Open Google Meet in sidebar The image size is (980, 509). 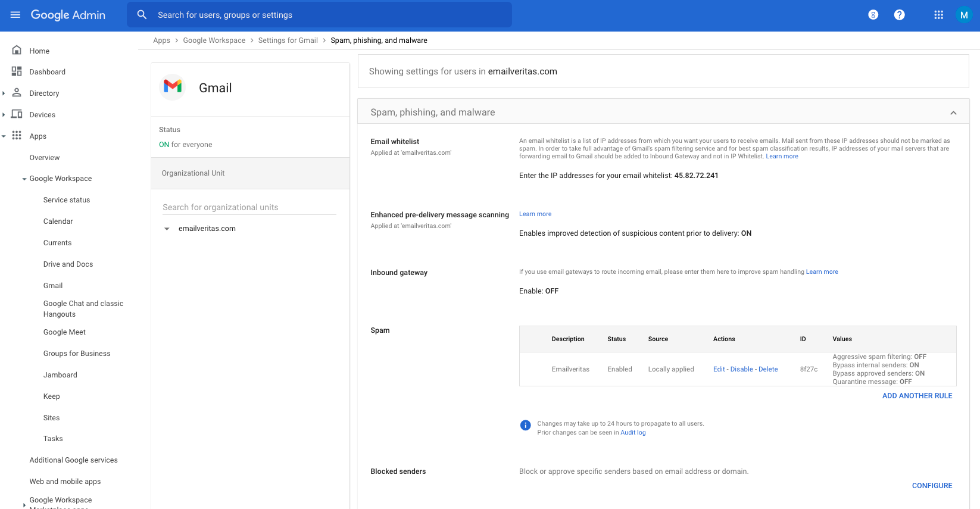64,332
